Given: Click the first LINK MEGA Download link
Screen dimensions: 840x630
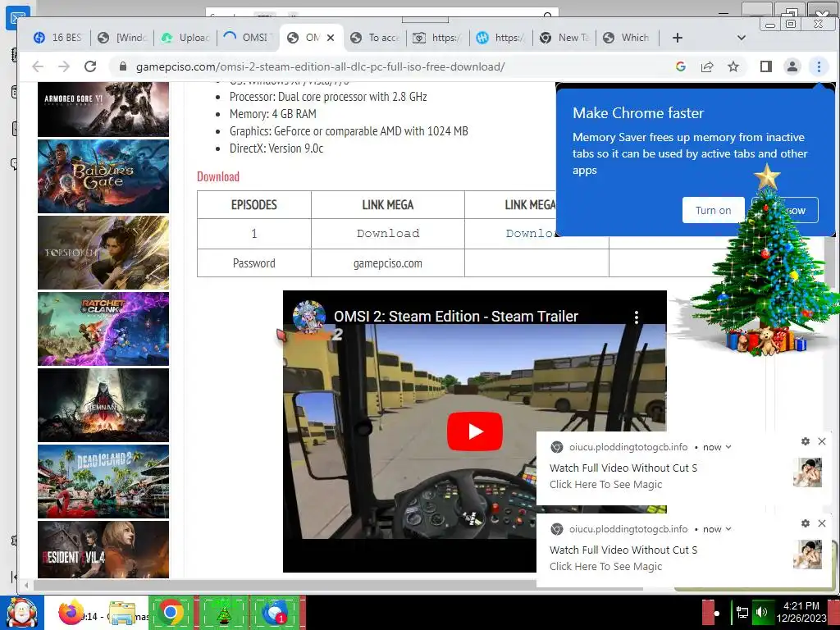Looking at the screenshot, I should [388, 233].
